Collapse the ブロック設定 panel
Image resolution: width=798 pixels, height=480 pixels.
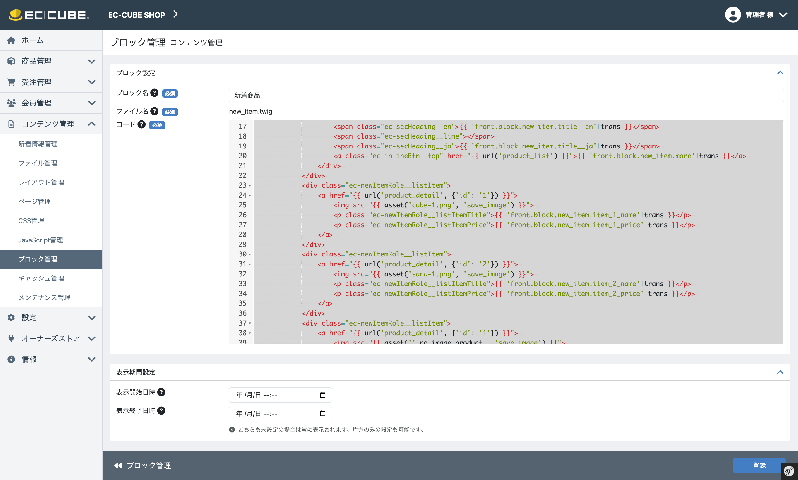pos(780,73)
